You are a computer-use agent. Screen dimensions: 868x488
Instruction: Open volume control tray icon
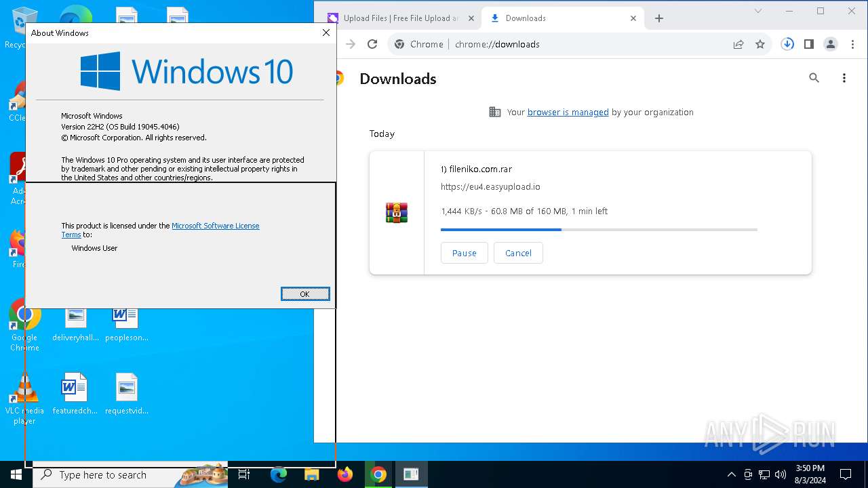coord(781,474)
